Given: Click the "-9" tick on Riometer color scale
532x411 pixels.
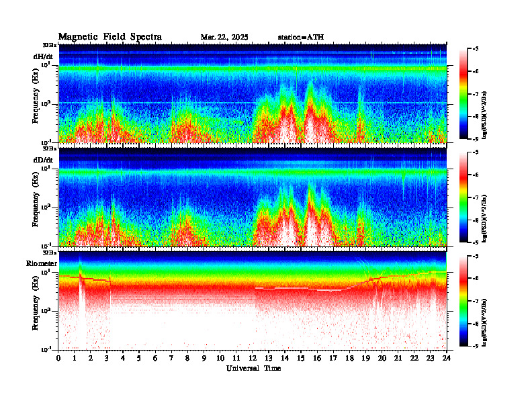Looking at the screenshot, I should (476, 346).
